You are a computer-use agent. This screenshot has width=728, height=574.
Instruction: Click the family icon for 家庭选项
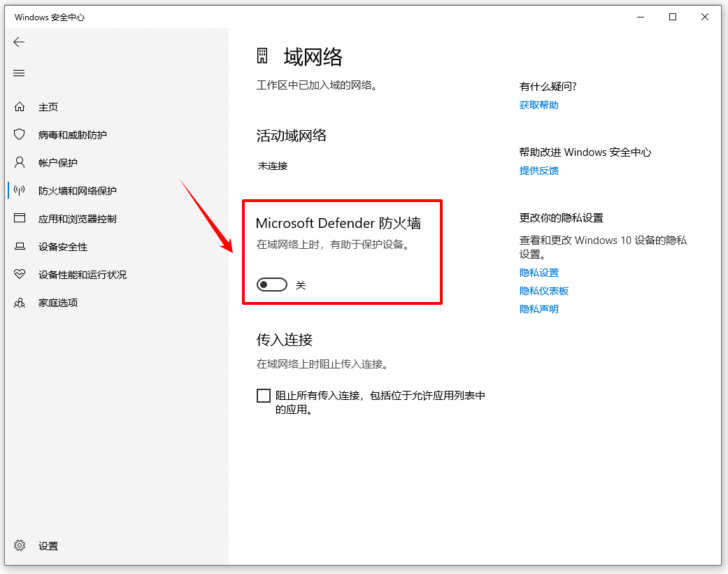20,303
